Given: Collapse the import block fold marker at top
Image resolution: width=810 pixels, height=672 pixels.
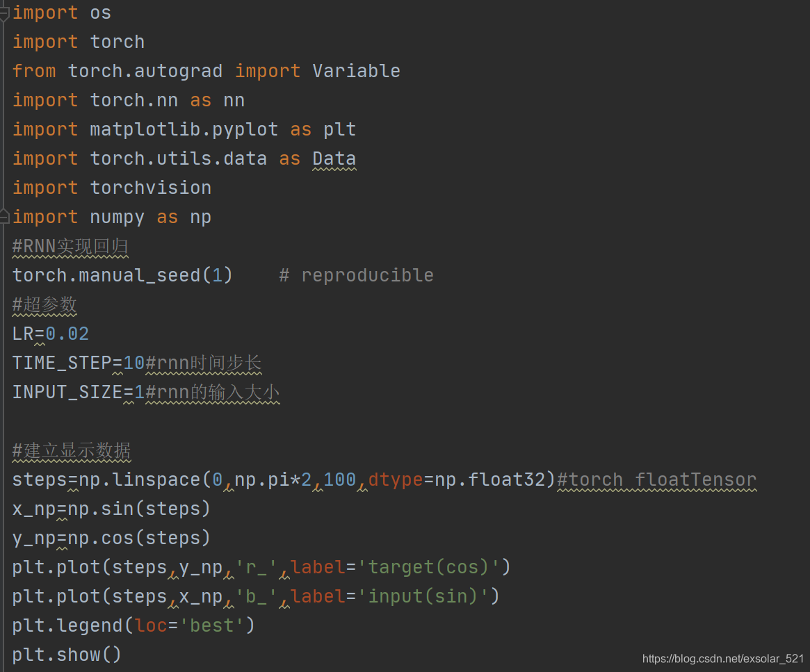Looking at the screenshot, I should (4, 13).
